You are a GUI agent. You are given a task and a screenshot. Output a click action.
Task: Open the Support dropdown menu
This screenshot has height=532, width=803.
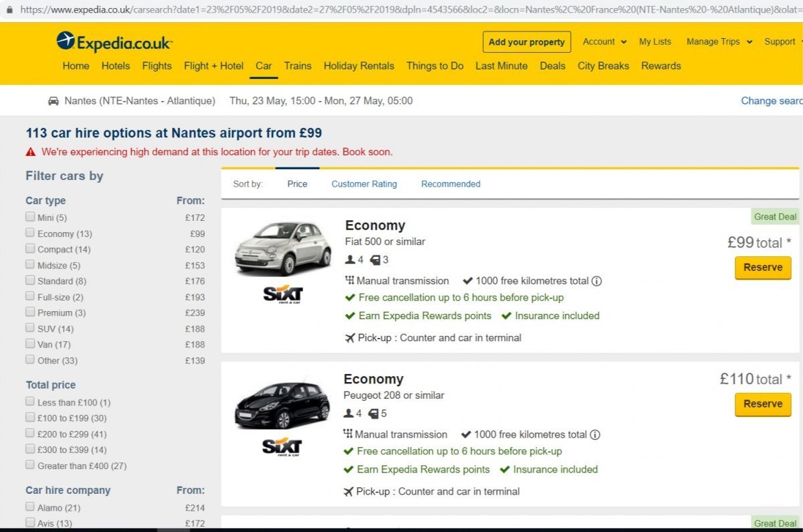coord(783,41)
